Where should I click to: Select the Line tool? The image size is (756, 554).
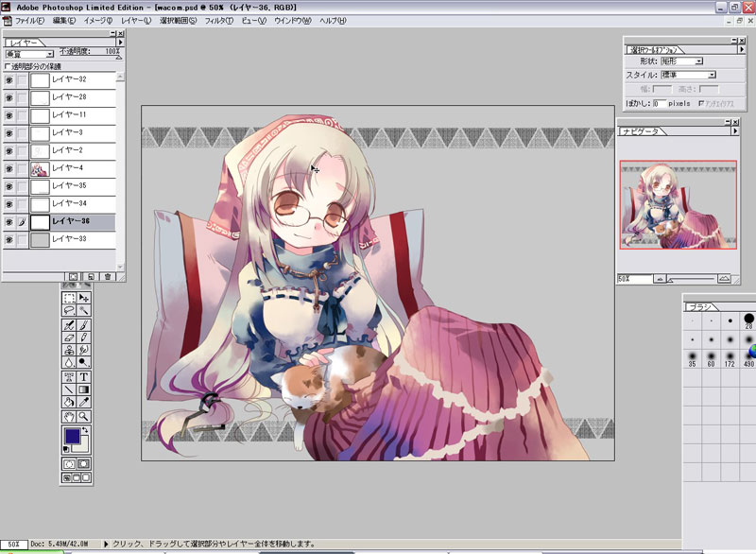(69, 390)
